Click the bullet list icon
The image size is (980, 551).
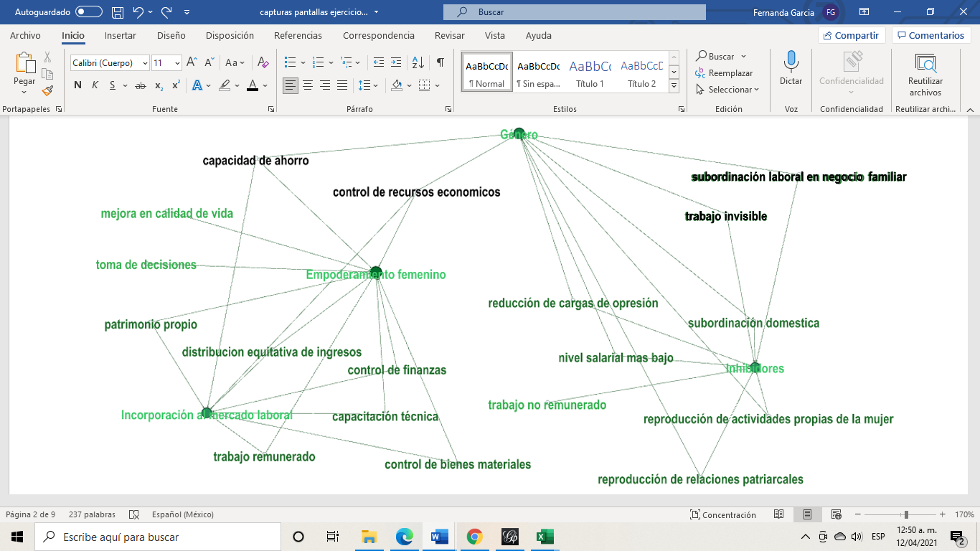[x=290, y=62]
